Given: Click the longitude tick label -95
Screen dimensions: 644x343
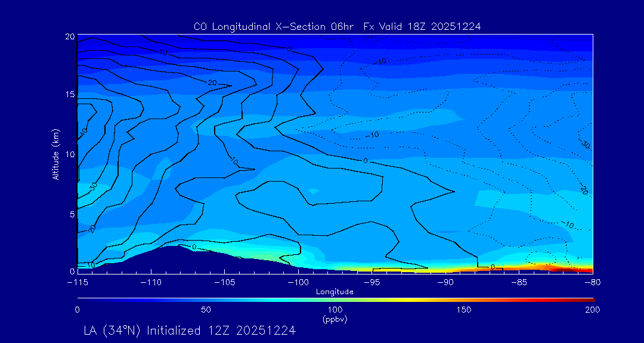Looking at the screenshot, I should (x=371, y=283).
